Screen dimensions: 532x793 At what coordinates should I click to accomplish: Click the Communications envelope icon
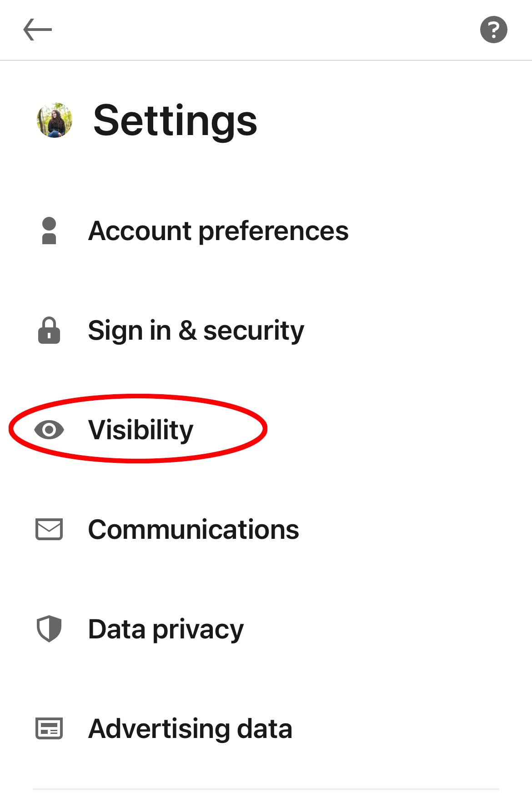coord(48,529)
